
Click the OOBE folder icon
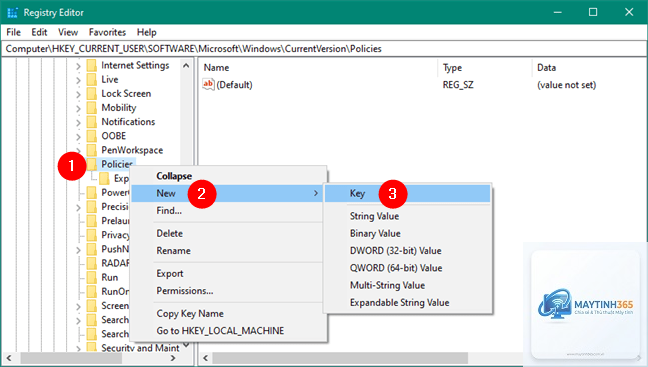point(92,136)
